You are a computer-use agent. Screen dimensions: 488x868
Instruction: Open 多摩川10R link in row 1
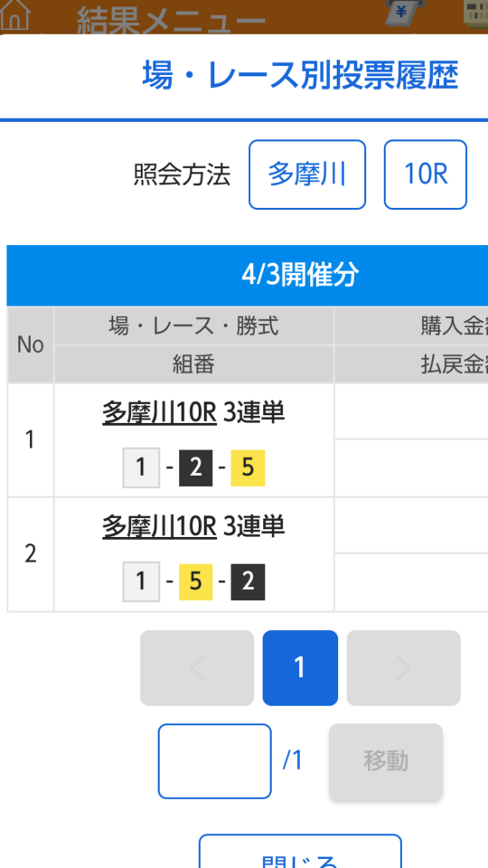159,412
